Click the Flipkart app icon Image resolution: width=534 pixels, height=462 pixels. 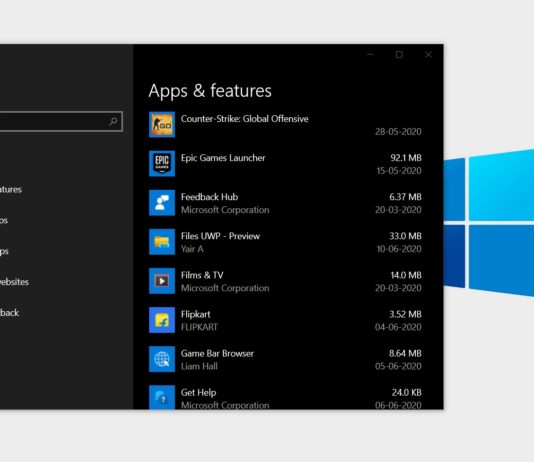(x=162, y=320)
